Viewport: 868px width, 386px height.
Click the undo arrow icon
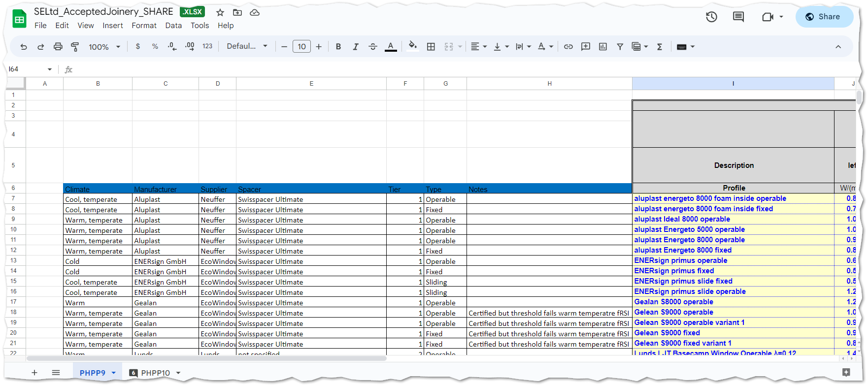click(x=24, y=47)
